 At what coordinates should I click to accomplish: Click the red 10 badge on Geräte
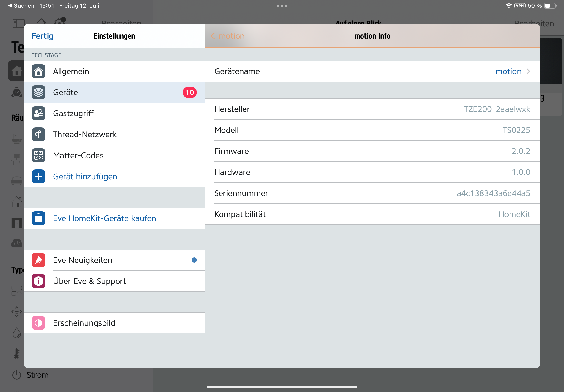190,92
